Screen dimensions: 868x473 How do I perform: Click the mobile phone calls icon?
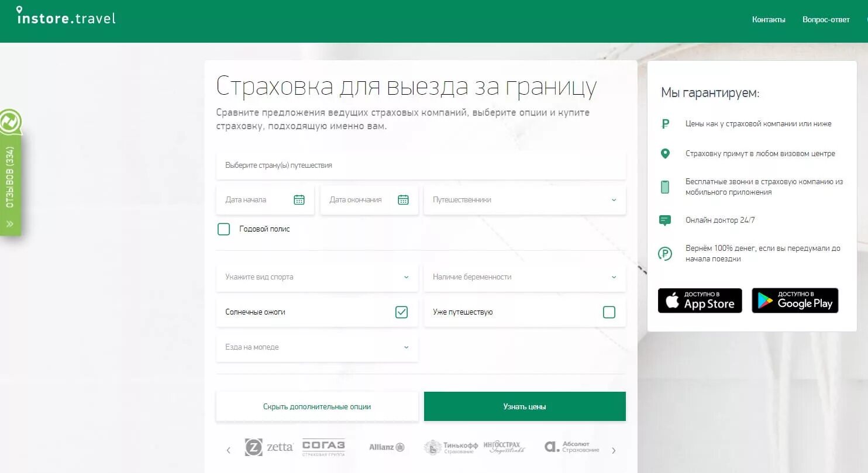665,187
